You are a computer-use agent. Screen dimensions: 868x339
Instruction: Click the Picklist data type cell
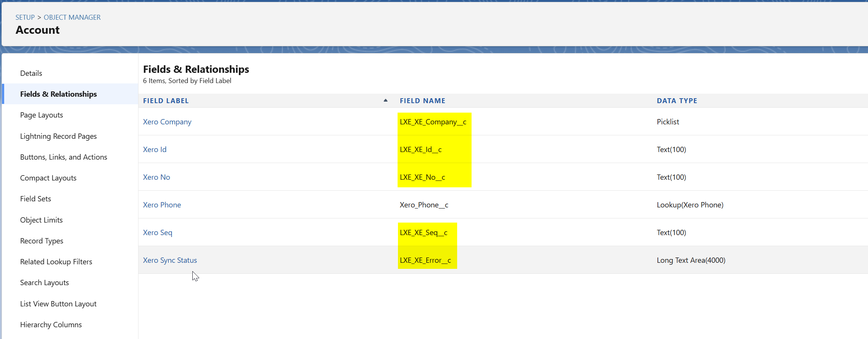click(x=668, y=122)
